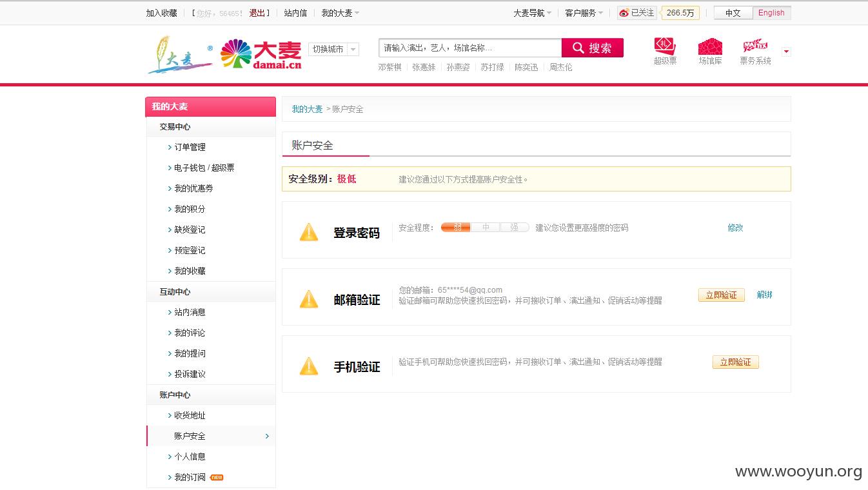Click arrow on 账户安全 sidebar item

click(x=267, y=436)
